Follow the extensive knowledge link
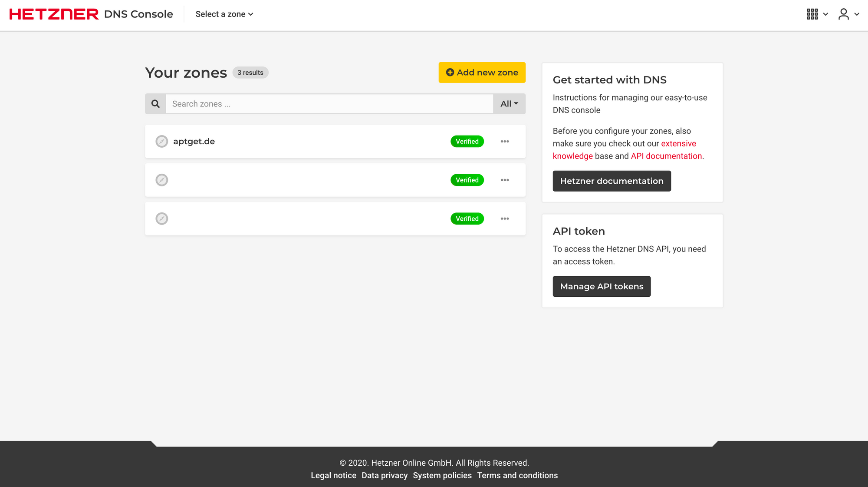The image size is (868, 487). [x=678, y=144]
